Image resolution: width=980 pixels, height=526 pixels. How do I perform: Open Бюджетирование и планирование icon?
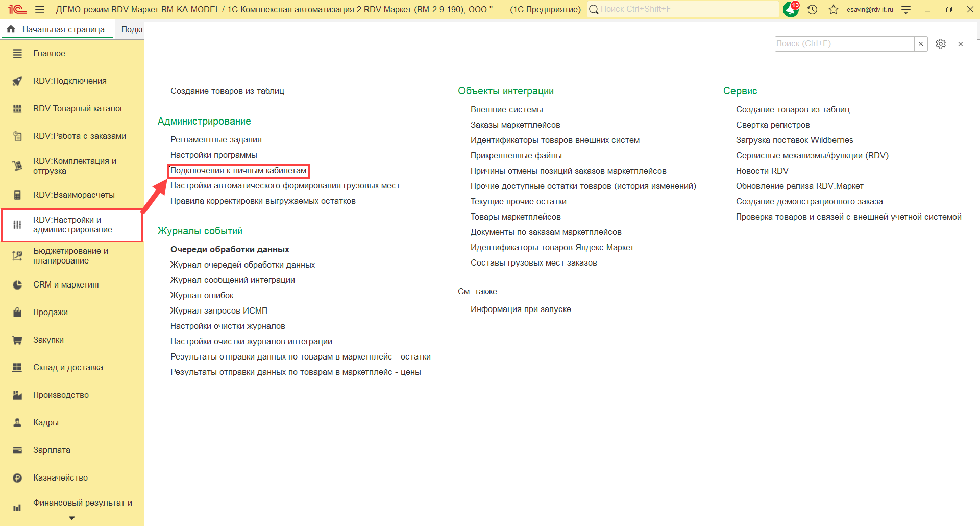[x=17, y=256]
